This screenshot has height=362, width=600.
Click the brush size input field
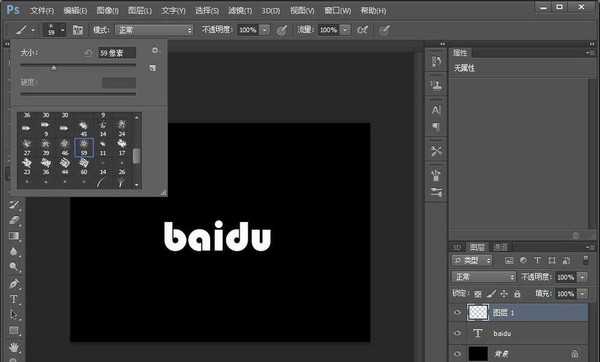tap(117, 52)
